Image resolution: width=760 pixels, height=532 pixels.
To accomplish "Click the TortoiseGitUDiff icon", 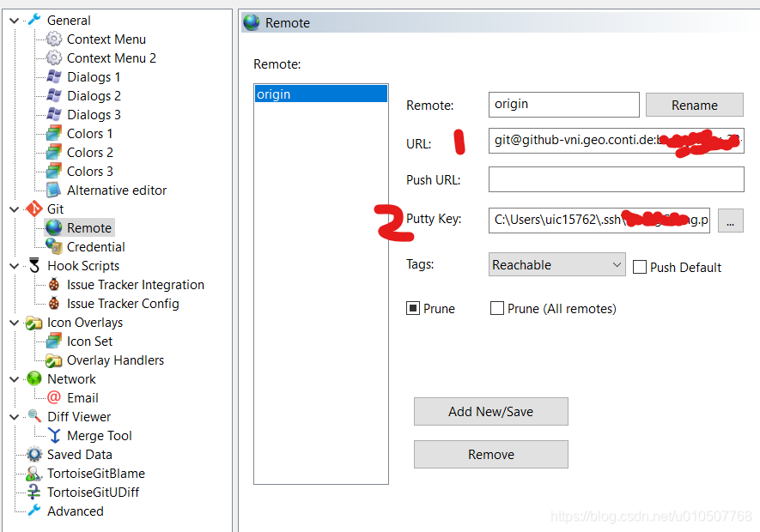I will (34, 493).
